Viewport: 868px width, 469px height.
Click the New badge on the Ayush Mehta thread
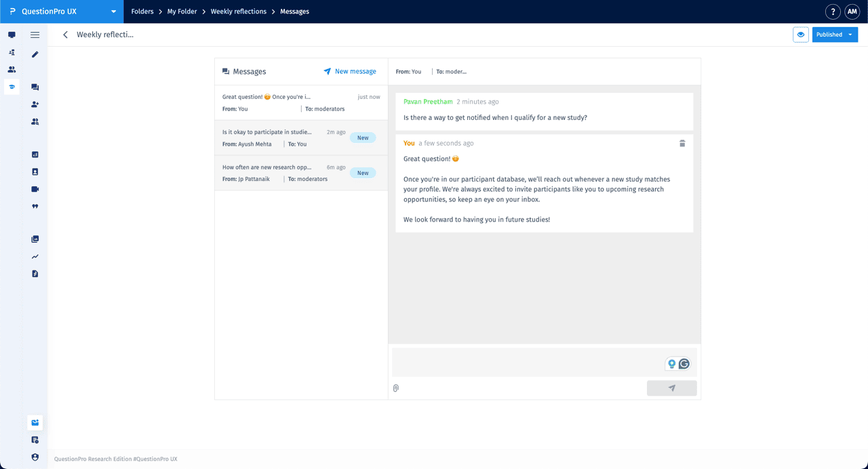[363, 138]
